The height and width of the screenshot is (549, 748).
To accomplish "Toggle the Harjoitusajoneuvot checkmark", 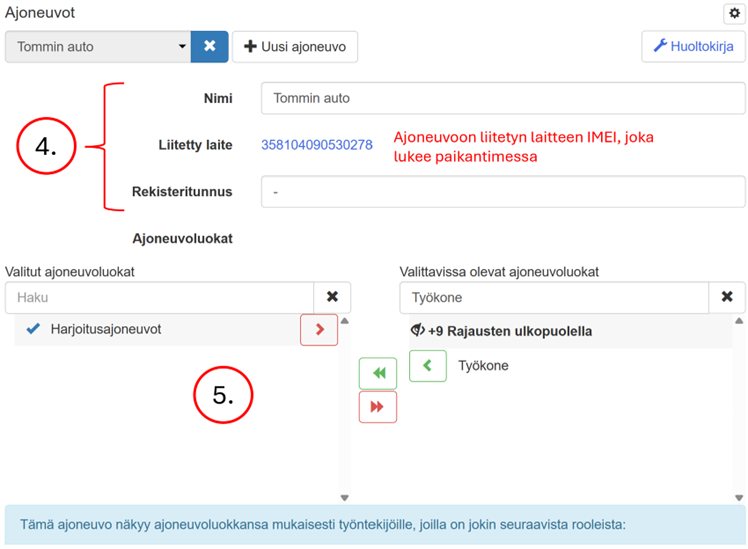I will click(33, 329).
